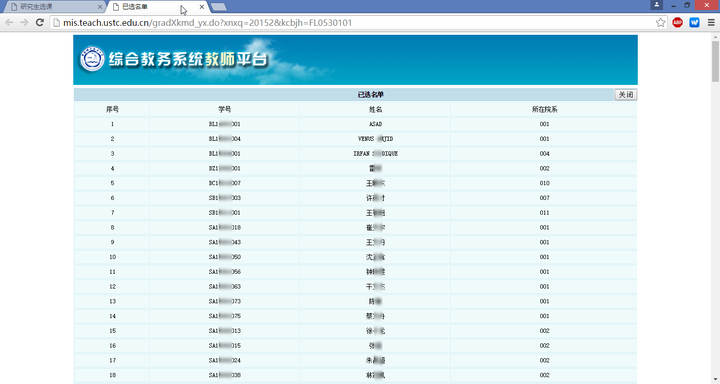Viewport: 720px width, 384px height.
Task: Bookmark this page with the star
Action: tap(660, 23)
